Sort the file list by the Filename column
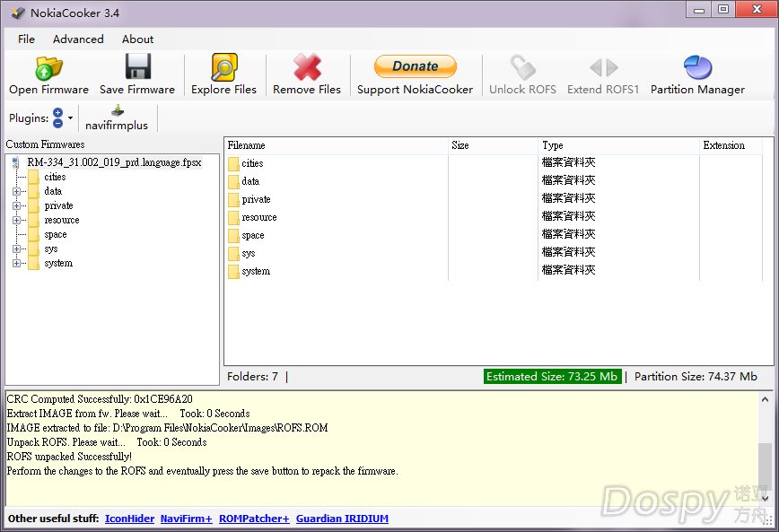This screenshot has height=532, width=779. (x=336, y=145)
